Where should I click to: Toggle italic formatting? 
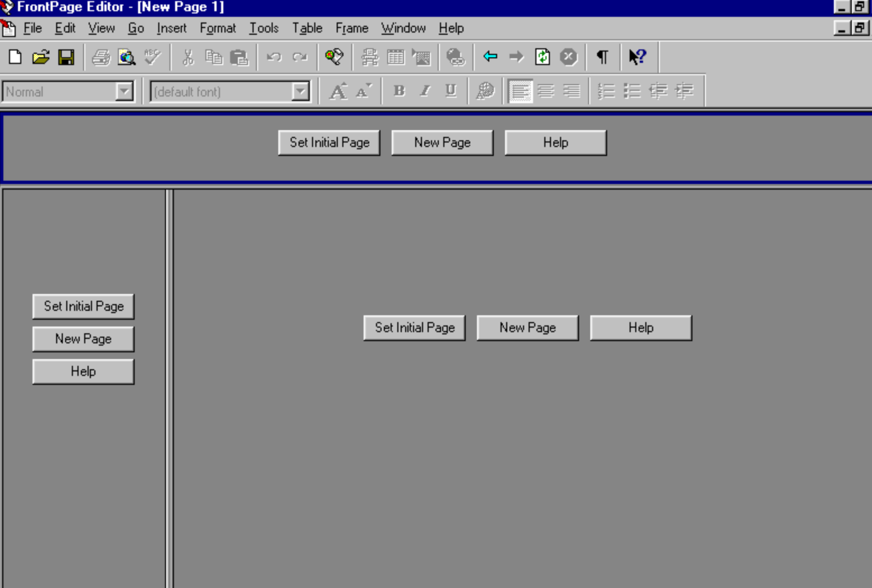pyautogui.click(x=425, y=91)
